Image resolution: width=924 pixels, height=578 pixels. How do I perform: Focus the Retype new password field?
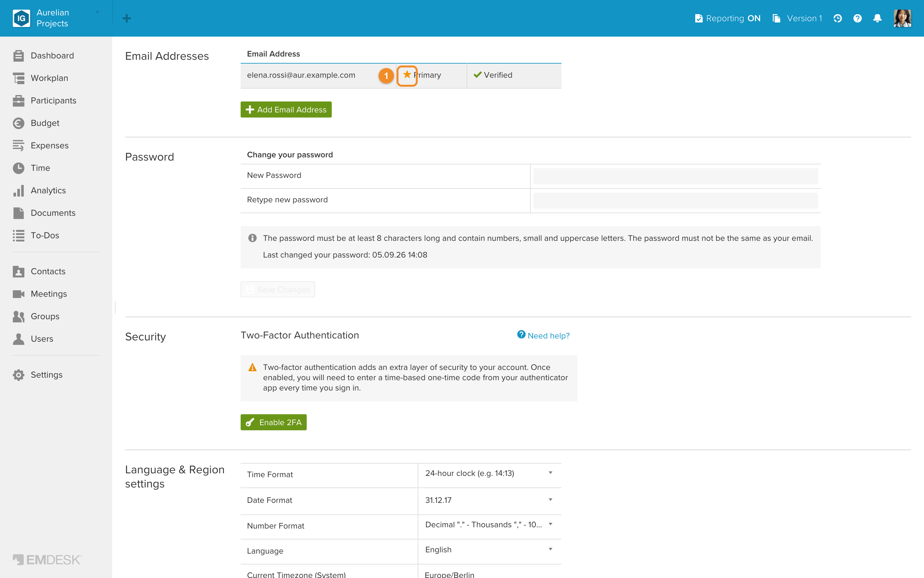click(675, 201)
